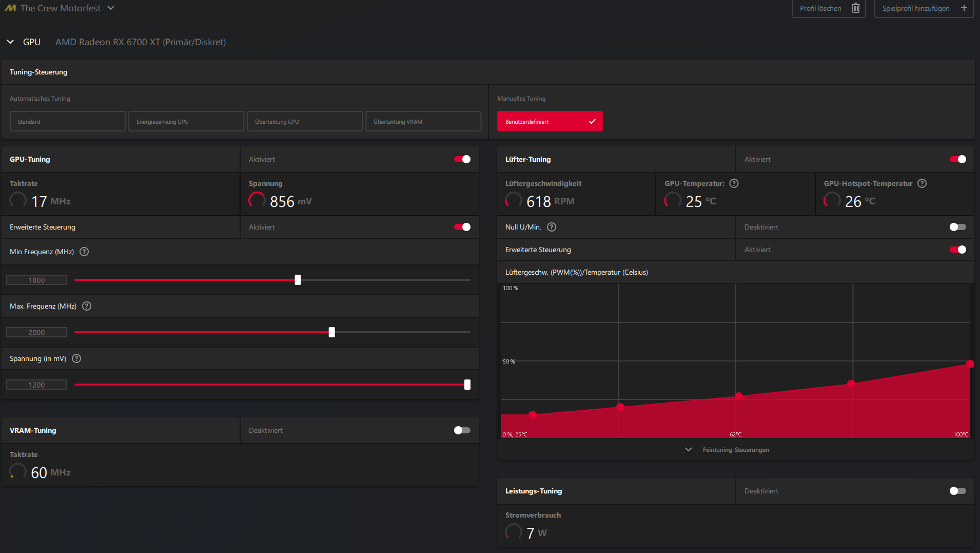Click the AMD logo beside The Crew Motorfest
Viewport: 980px width, 553px height.
10,8
